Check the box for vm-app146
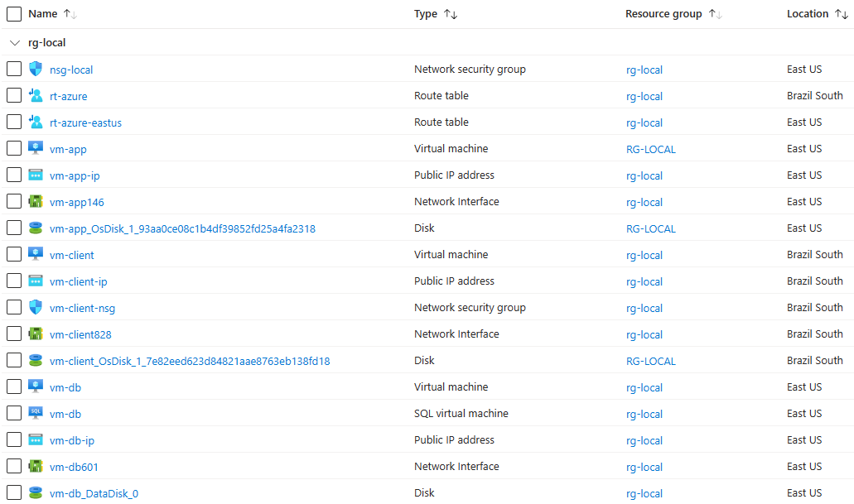Screen dimensions: 854x504 [x=14, y=201]
